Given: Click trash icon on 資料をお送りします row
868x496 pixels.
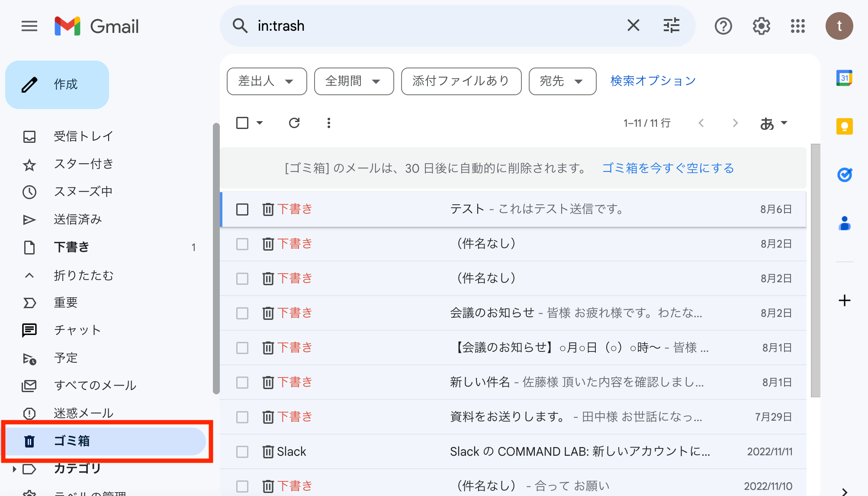Looking at the screenshot, I should point(268,417).
